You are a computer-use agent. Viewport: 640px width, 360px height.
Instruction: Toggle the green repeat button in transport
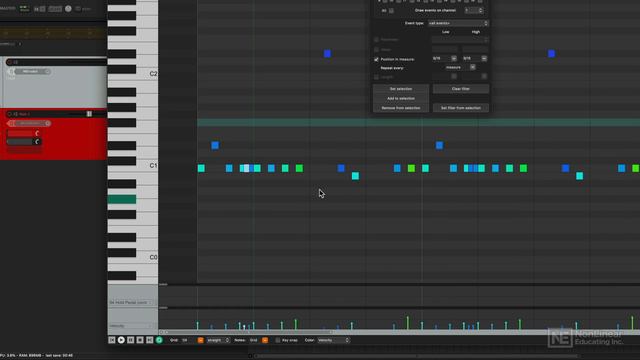point(159,340)
